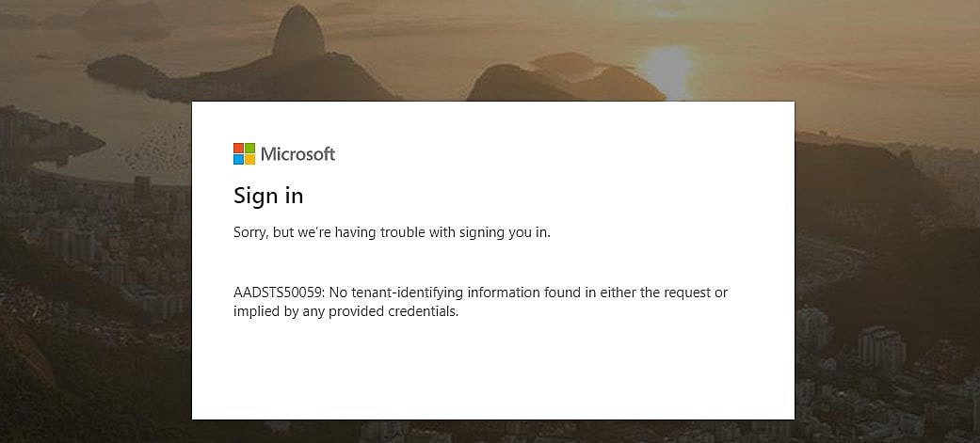Screen dimensions: 980x443
Task: Click the "Sign in" heading
Action: [268, 196]
